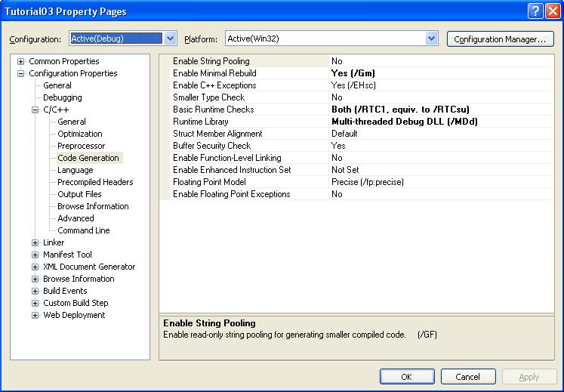Click the Buffer Security Check property
The width and height of the screenshot is (564, 392).
coord(212,146)
